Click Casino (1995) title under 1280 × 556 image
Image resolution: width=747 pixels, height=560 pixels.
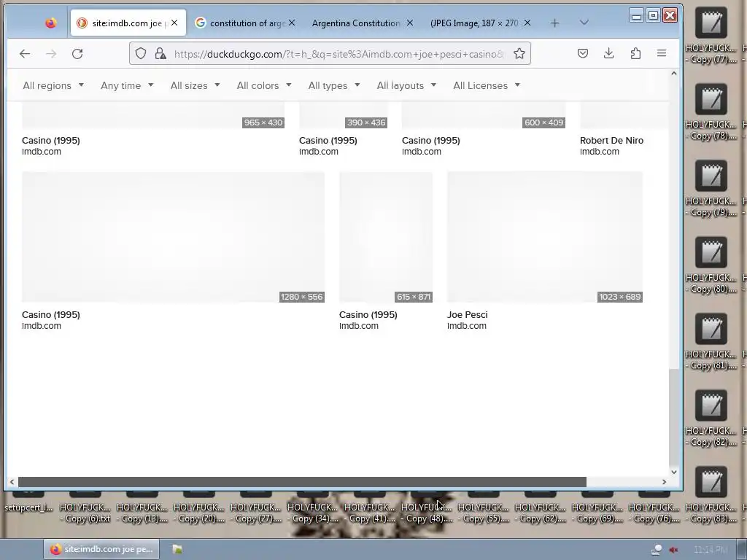tap(51, 315)
